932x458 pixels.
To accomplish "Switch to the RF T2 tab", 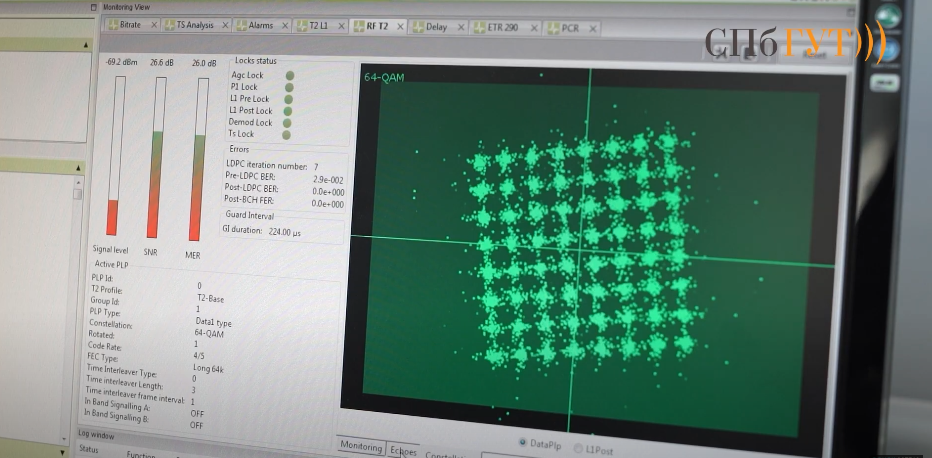I will point(376,27).
